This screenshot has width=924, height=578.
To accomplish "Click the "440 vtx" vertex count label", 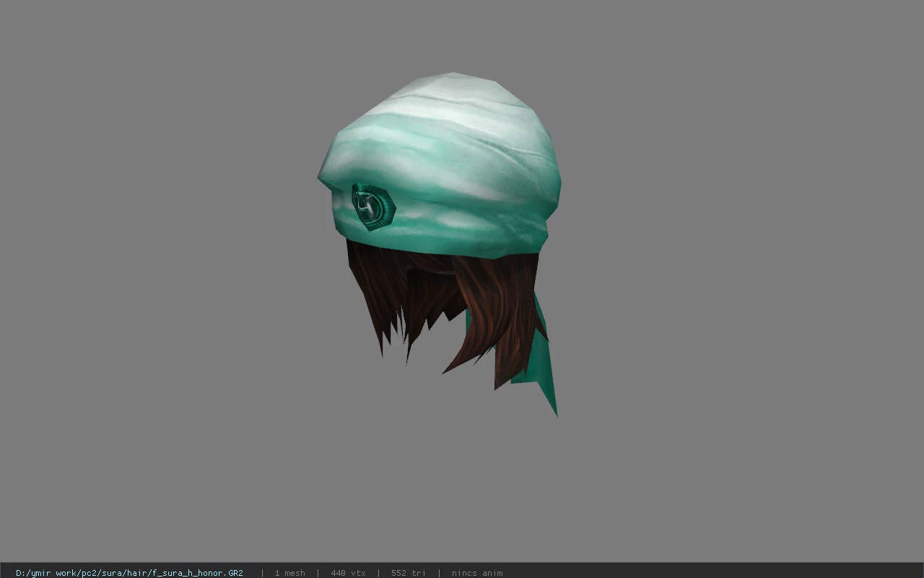I will (x=348, y=573).
